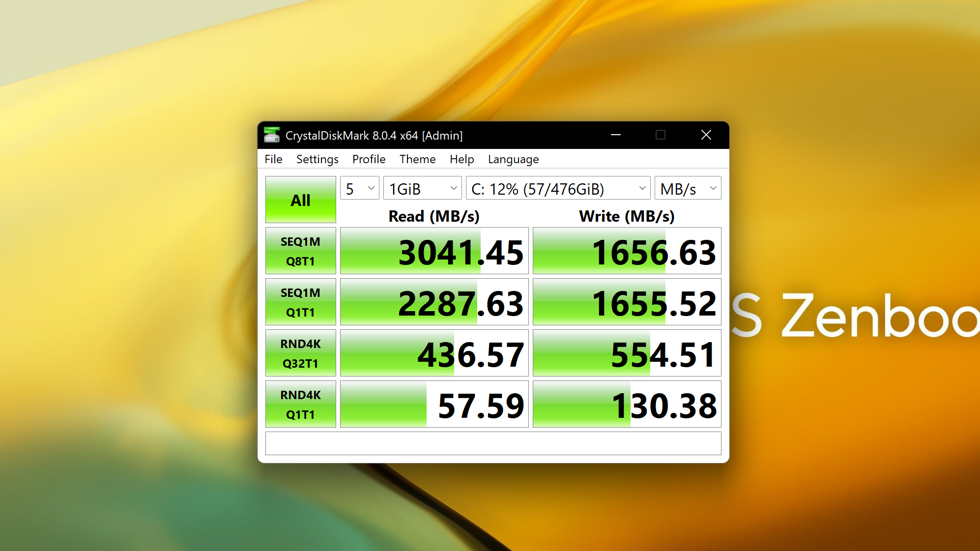Click the 2287.63 read result

(434, 302)
